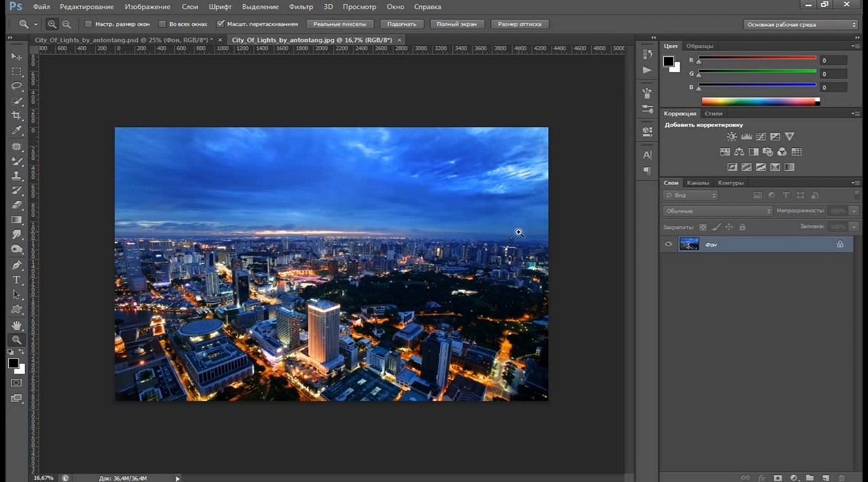Image resolution: width=868 pixels, height=482 pixels.
Task: Select the Gradient tool
Action: pos(17,220)
